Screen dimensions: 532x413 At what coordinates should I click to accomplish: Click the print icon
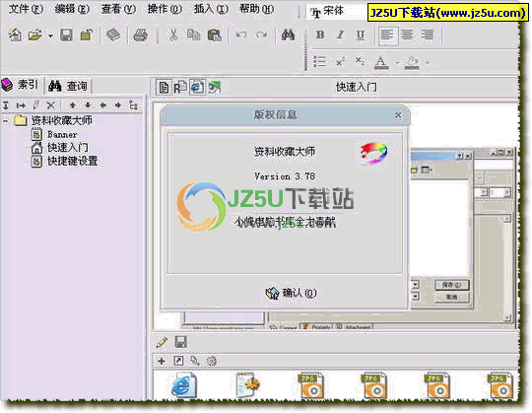click(x=141, y=34)
